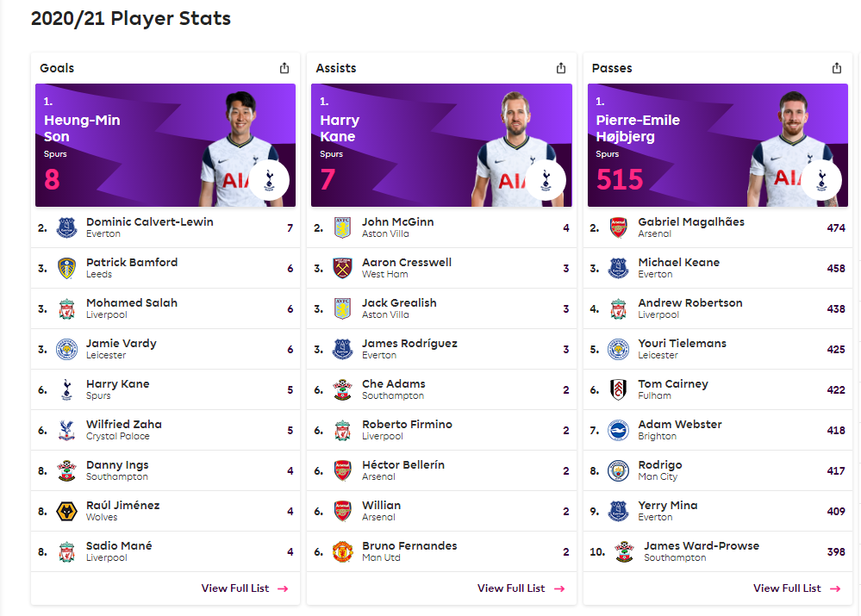861x616 pixels.
Task: Click the Man Utd crest beside Bruno Fernandes
Action: click(x=343, y=551)
